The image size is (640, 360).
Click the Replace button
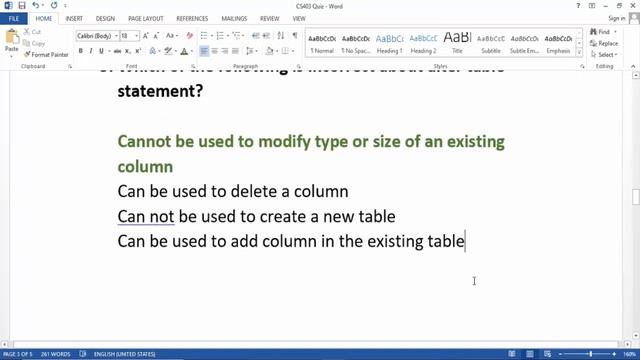[x=604, y=43]
